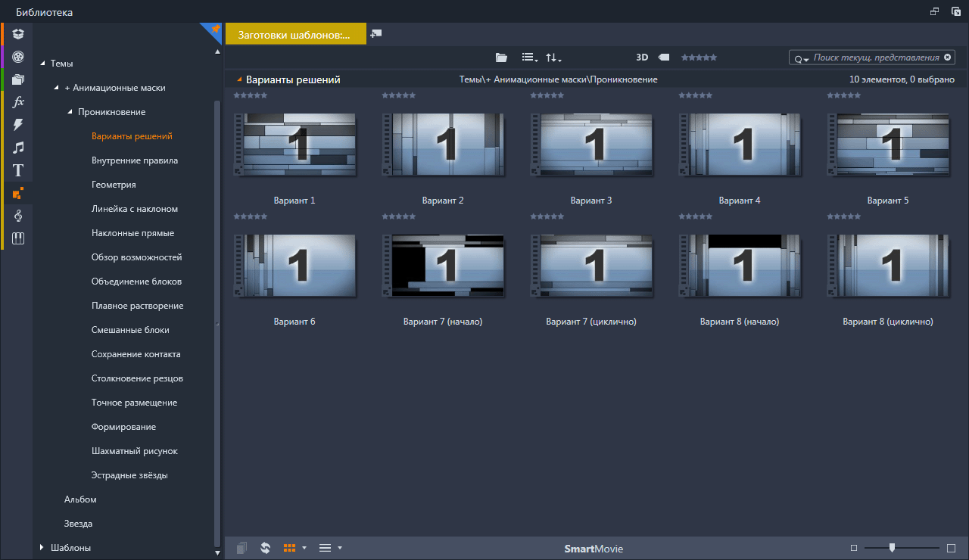This screenshot has width=969, height=560.
Task: Set rating filter using toolbar stars
Action: 699,58
